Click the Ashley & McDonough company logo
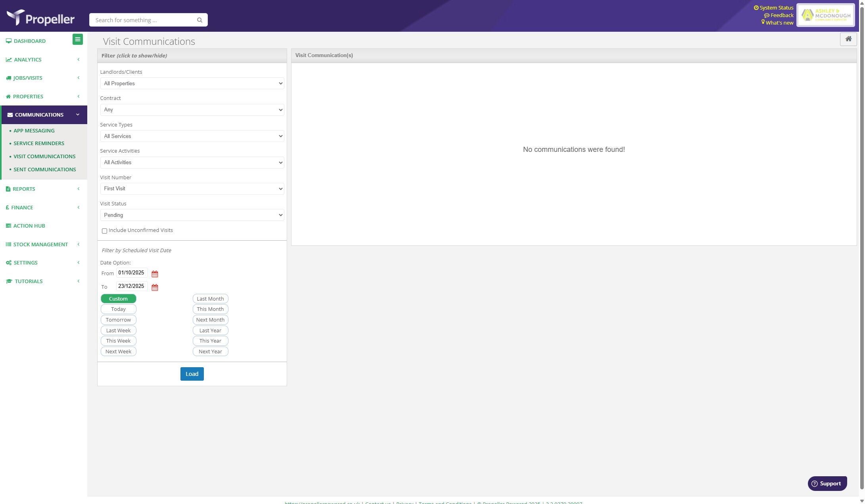Screen dimensions: 865x504 point(826,15)
